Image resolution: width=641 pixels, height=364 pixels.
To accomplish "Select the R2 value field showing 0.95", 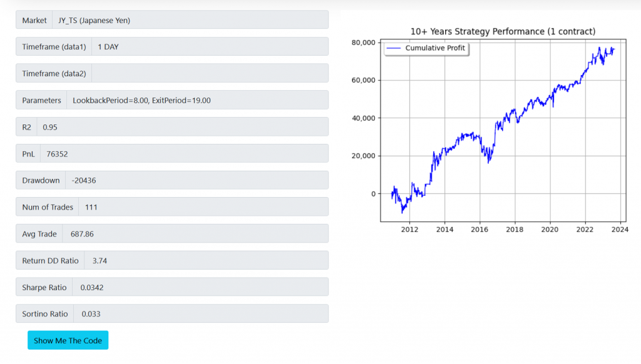I will tap(182, 127).
